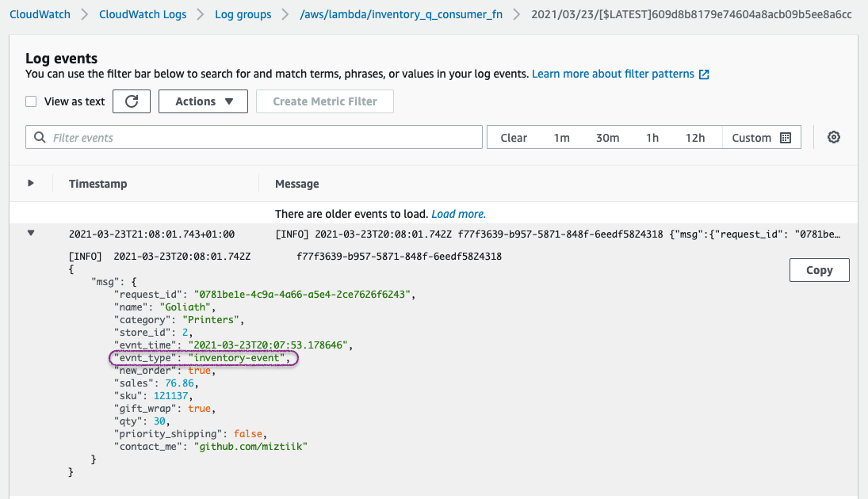Click the gift_wrap value true
This screenshot has height=499, width=868.
[x=199, y=409]
